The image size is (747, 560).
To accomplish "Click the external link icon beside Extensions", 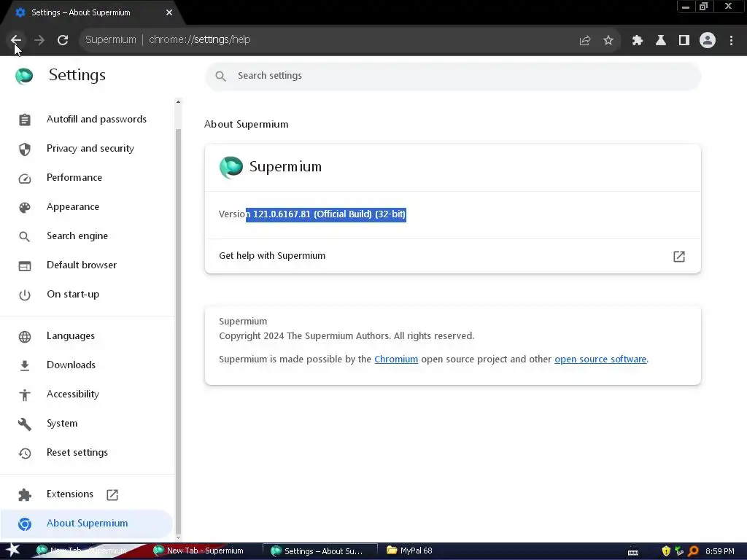I will pos(112,495).
